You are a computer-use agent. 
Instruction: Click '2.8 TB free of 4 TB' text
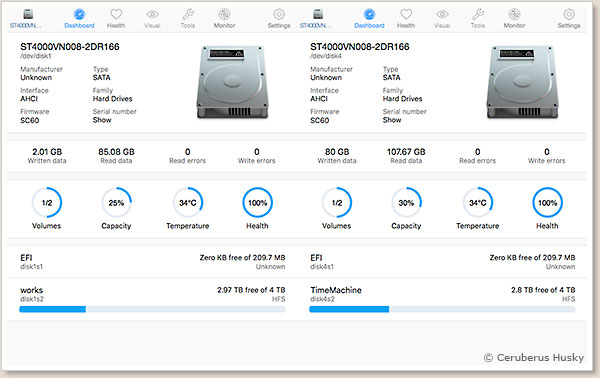pos(543,290)
